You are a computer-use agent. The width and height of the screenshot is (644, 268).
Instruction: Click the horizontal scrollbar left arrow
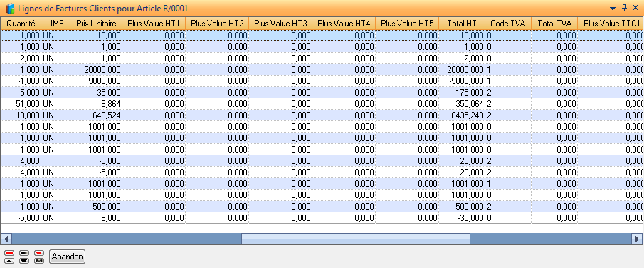[6, 239]
